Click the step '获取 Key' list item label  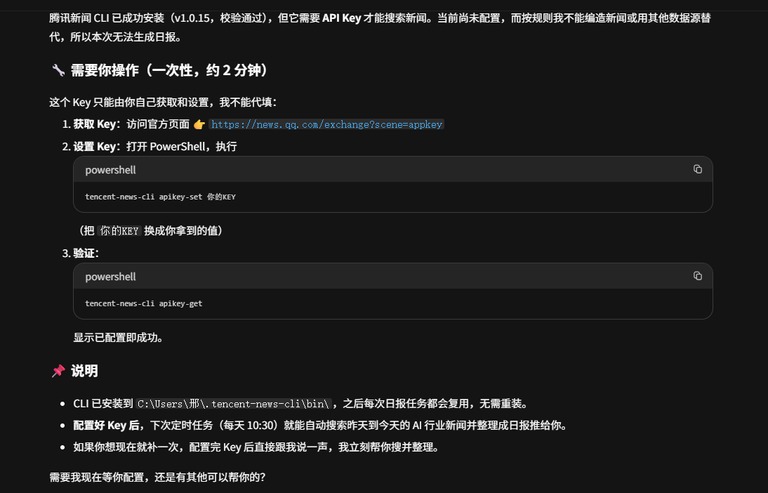point(94,124)
